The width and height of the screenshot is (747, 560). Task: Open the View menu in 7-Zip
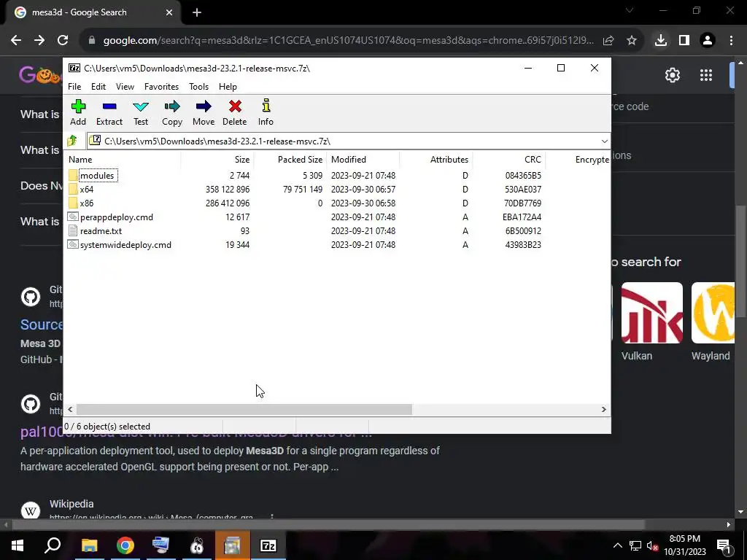click(x=125, y=87)
